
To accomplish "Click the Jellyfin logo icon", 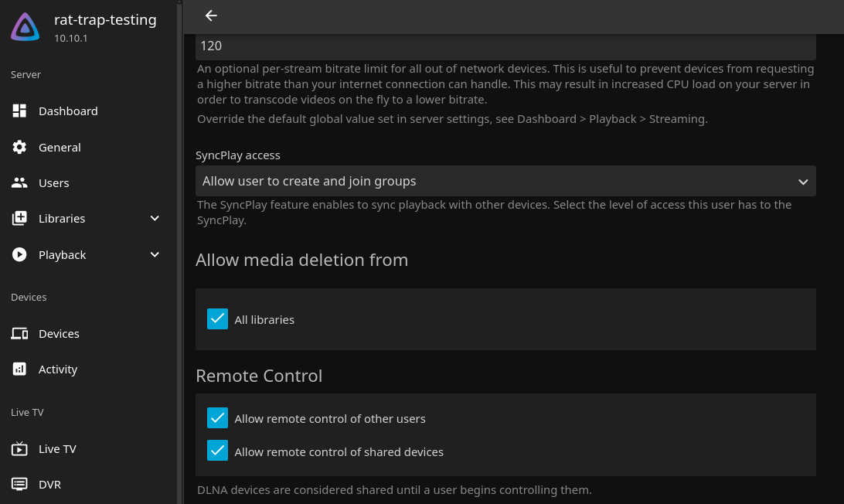I will [x=25, y=27].
